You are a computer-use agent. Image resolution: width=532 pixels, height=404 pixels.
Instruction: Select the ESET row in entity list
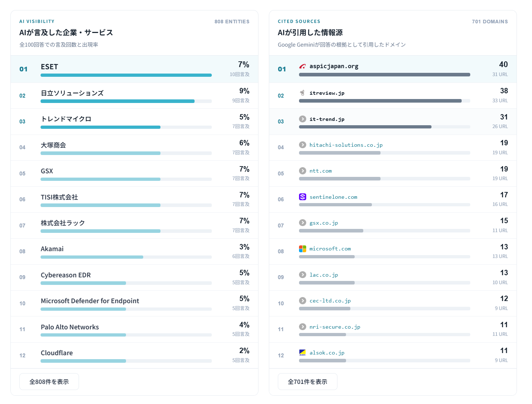[134, 69]
